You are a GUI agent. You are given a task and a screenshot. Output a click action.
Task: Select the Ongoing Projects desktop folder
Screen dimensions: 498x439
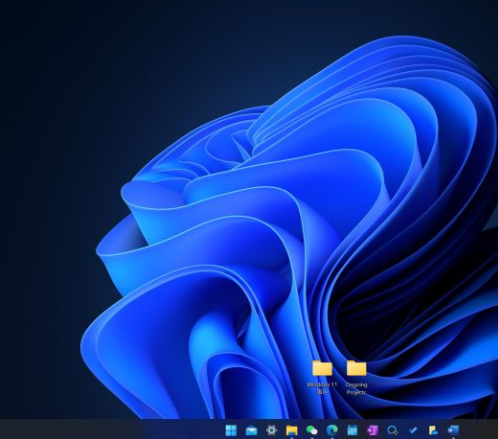(x=356, y=377)
